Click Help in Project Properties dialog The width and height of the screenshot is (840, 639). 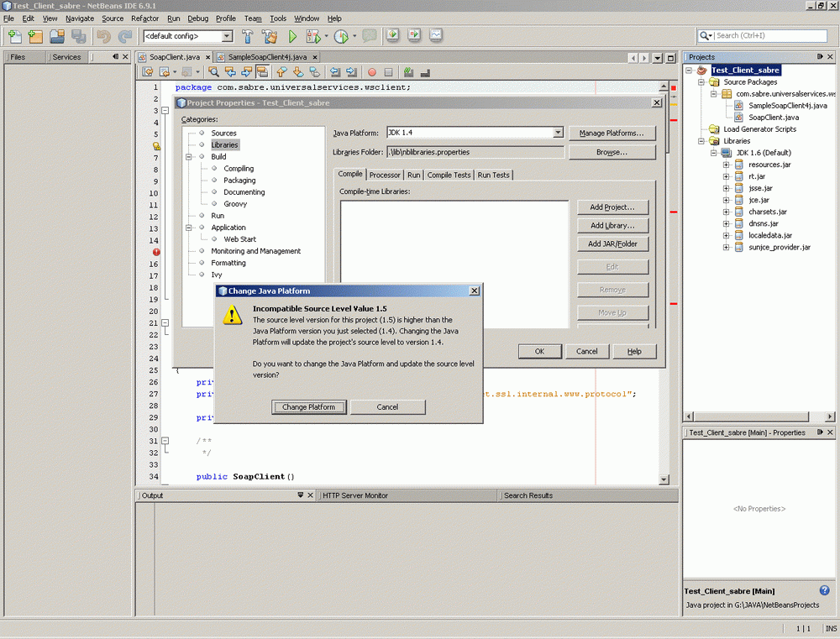coord(634,351)
